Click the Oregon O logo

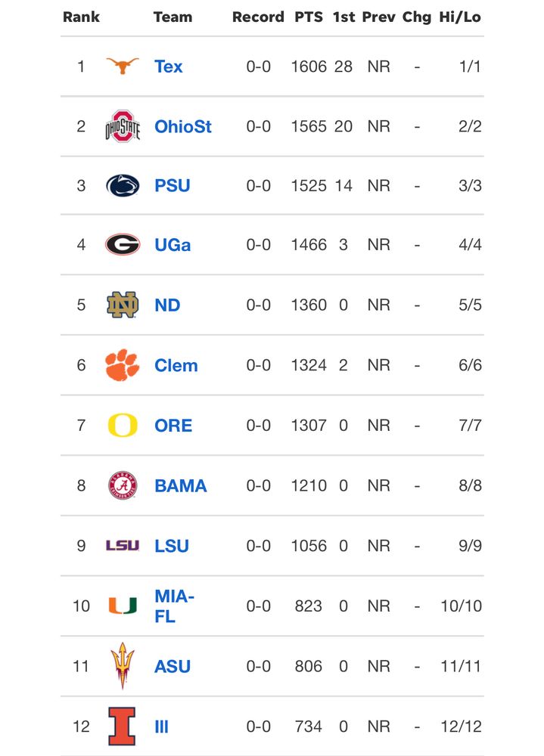pyautogui.click(x=123, y=425)
